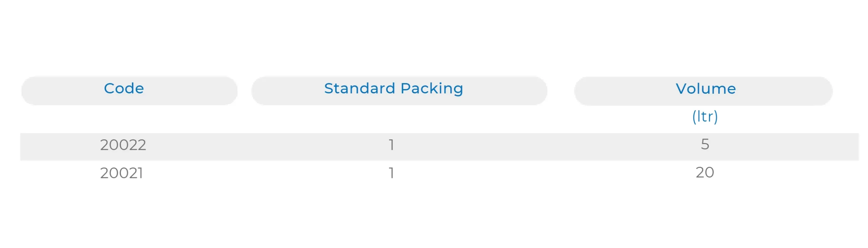The height and width of the screenshot is (248, 868).
Task: Click the (ltr) unit label
Action: pos(705,117)
